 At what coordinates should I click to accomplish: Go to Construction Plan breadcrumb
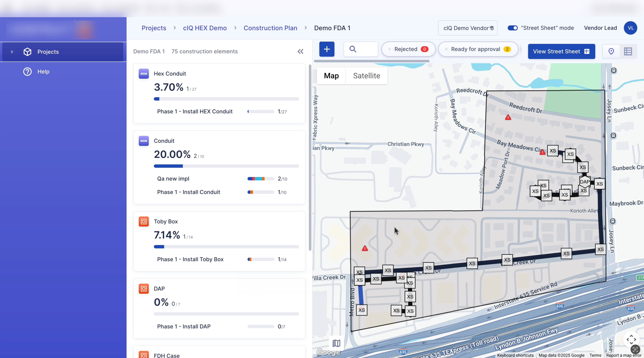[x=270, y=28]
